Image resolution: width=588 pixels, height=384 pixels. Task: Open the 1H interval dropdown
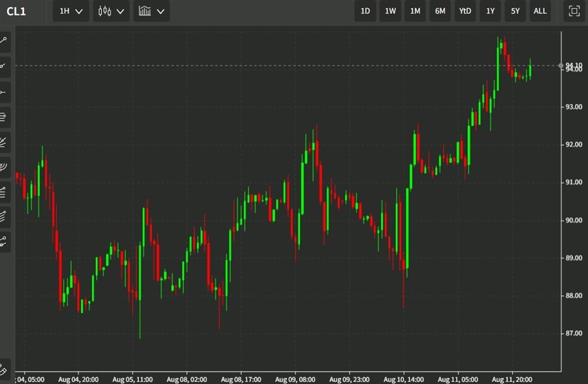click(x=71, y=11)
